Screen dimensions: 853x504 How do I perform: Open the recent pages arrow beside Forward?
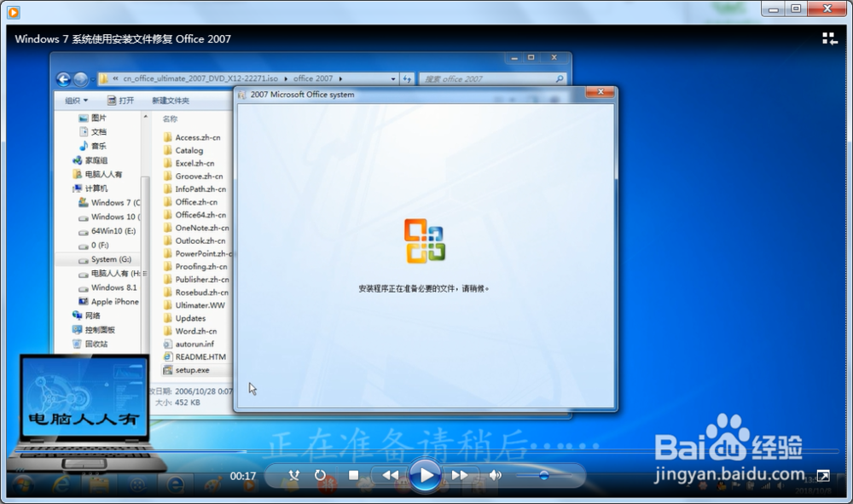coord(92,80)
